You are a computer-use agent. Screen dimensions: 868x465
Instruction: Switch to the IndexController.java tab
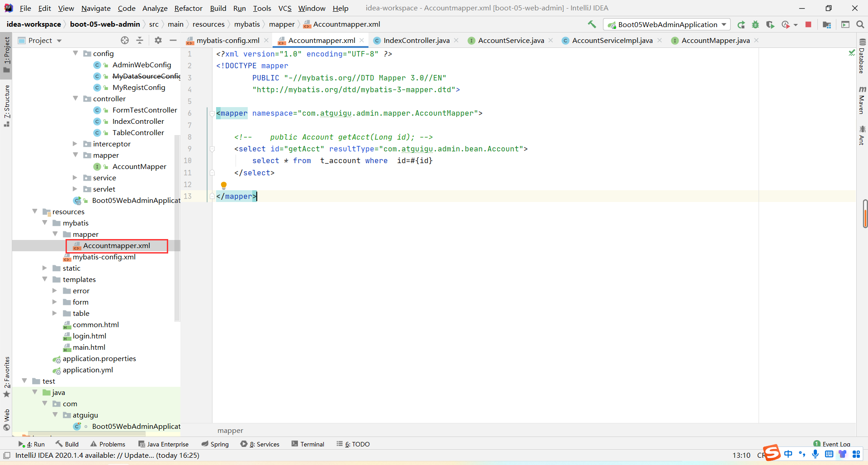pyautogui.click(x=416, y=41)
